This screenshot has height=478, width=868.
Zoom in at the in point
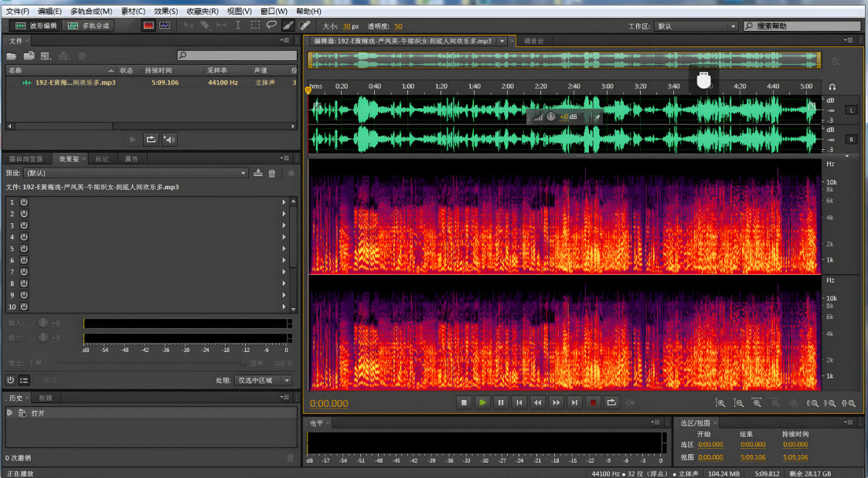[x=812, y=403]
